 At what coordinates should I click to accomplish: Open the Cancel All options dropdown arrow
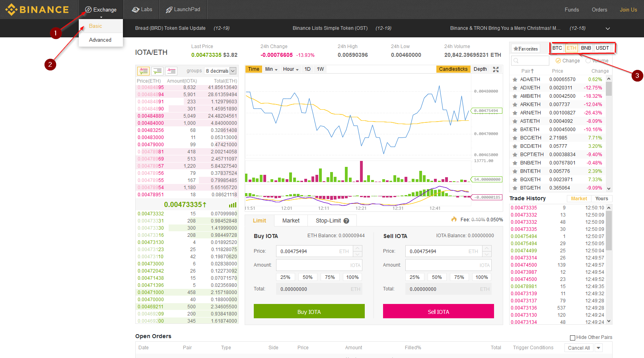[x=598, y=348]
